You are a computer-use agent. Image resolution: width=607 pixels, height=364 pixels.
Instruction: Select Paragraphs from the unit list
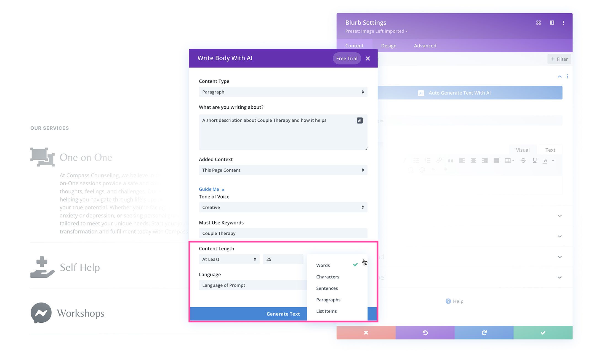point(328,299)
